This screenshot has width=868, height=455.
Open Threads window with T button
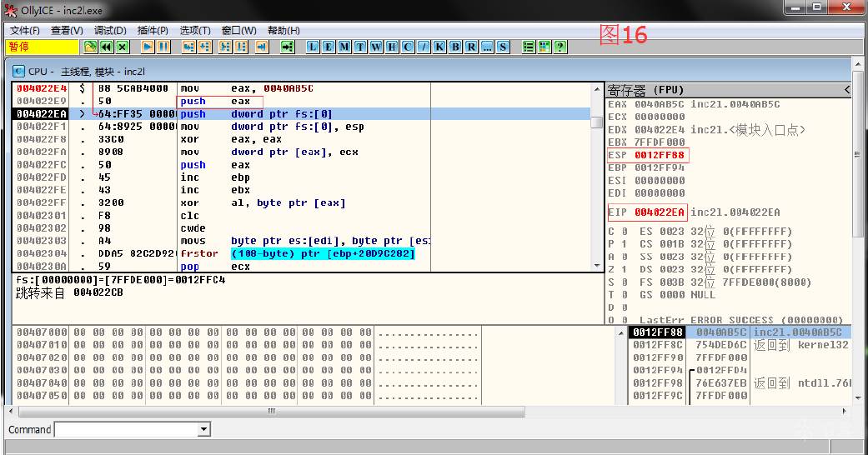360,47
